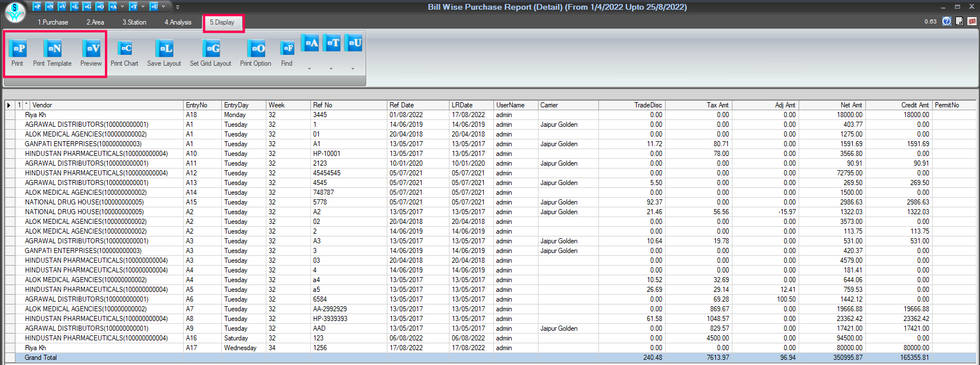This screenshot has height=365, width=980.
Task: Click the L icon in the quick access bar
Action: [75, 6]
